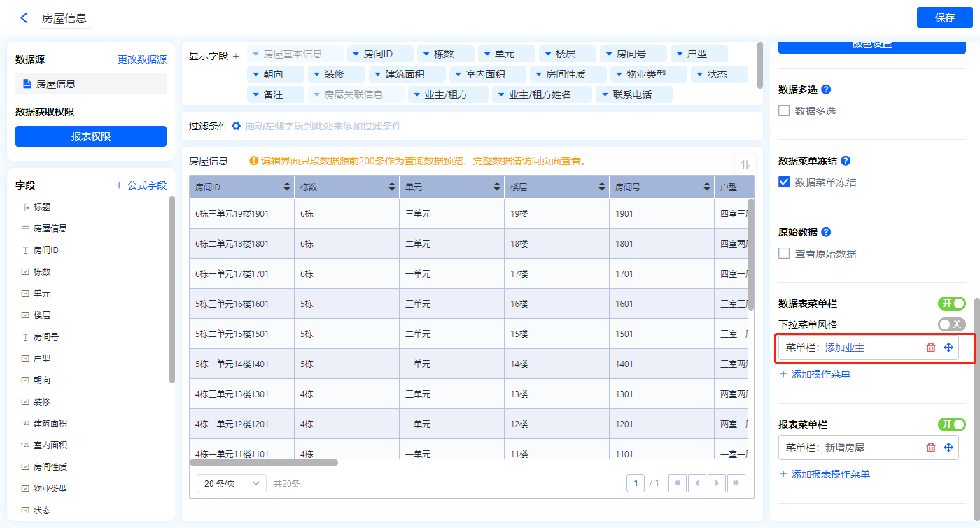Enable the 数据多选 checkbox
980x528 pixels.
pos(784,110)
